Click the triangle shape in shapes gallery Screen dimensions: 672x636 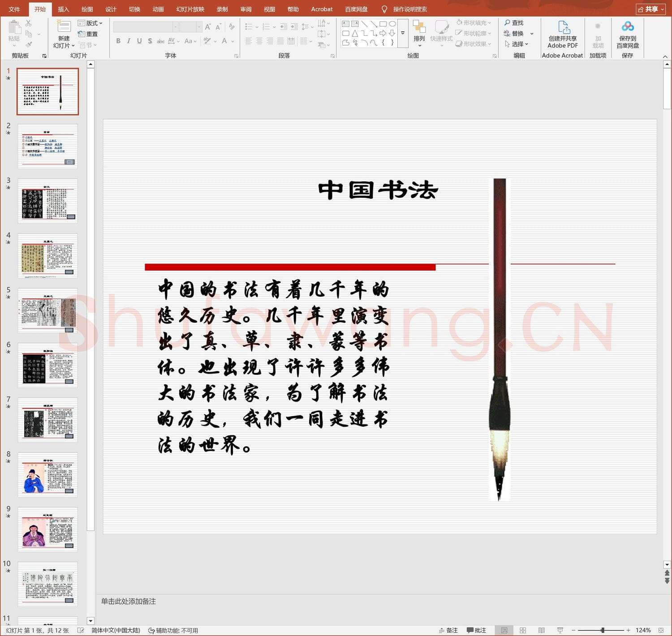point(355,33)
